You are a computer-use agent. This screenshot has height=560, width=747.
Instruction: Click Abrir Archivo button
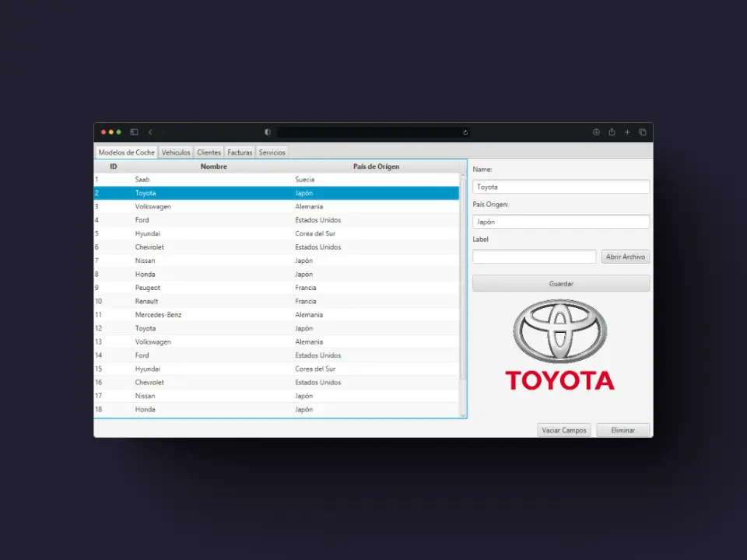tap(626, 257)
